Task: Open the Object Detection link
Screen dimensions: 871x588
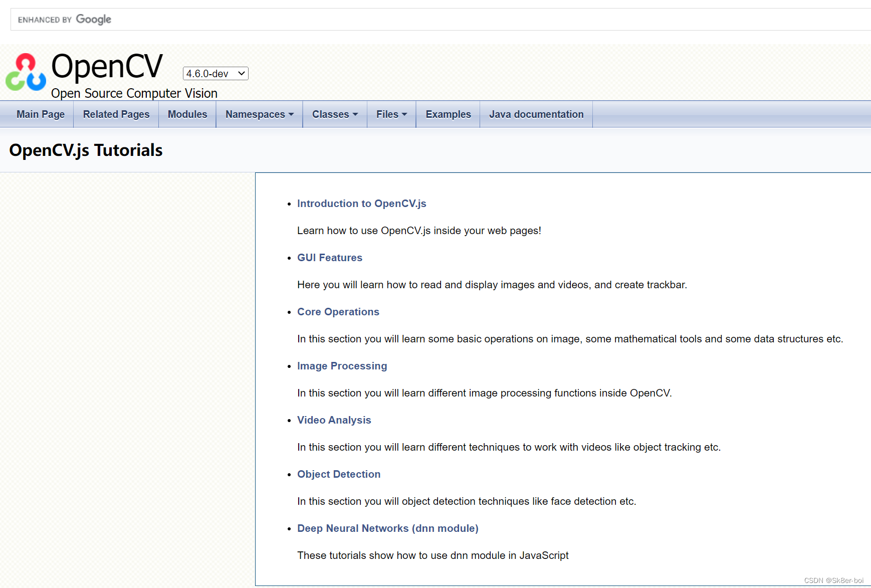Action: [339, 474]
